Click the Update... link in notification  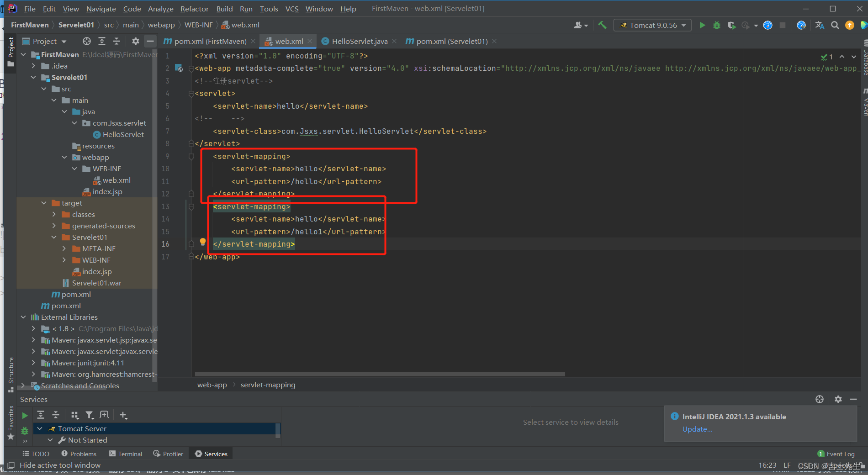tap(697, 429)
